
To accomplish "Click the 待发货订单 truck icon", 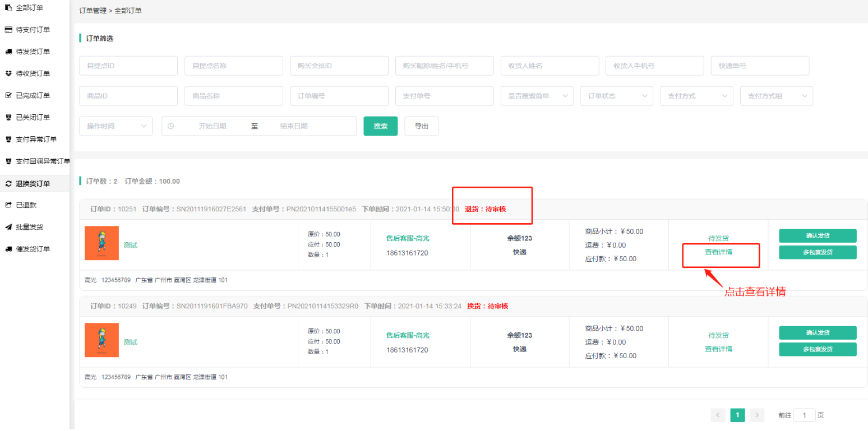I will point(8,52).
